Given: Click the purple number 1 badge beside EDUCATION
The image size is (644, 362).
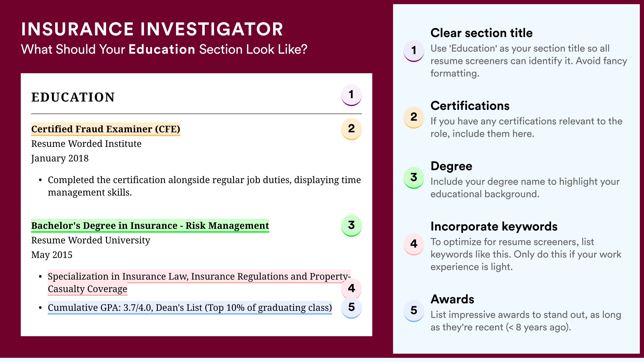Looking at the screenshot, I should [351, 95].
